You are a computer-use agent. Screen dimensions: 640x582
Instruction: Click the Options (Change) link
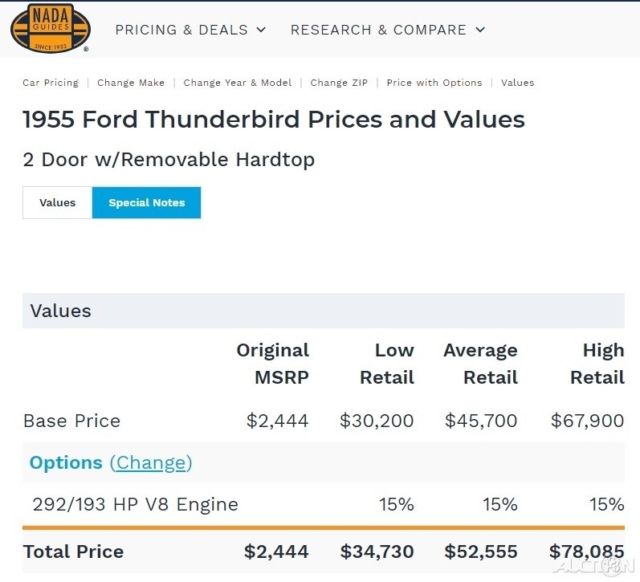pos(151,463)
